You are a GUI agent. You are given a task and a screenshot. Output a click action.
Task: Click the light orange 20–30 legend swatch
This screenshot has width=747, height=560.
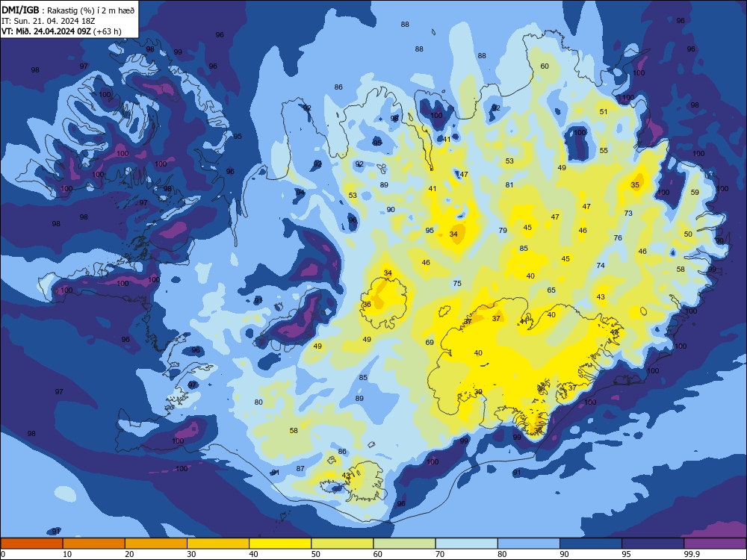tap(156, 544)
